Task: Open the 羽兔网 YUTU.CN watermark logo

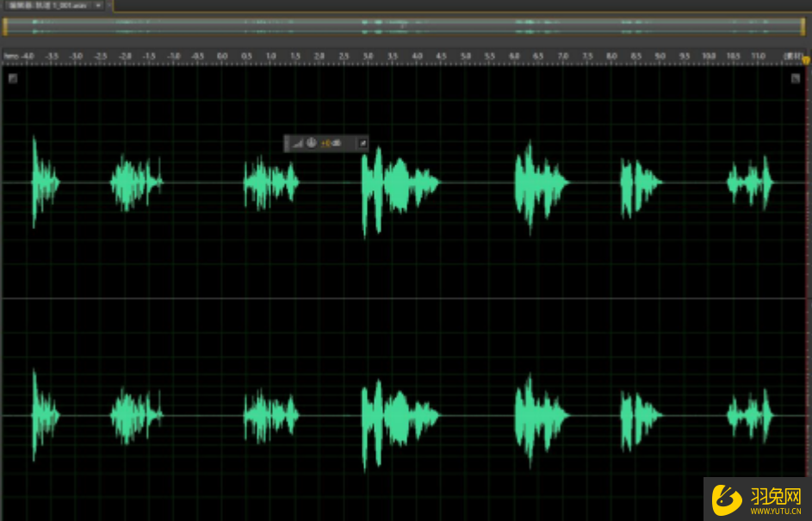Action: pos(758,499)
